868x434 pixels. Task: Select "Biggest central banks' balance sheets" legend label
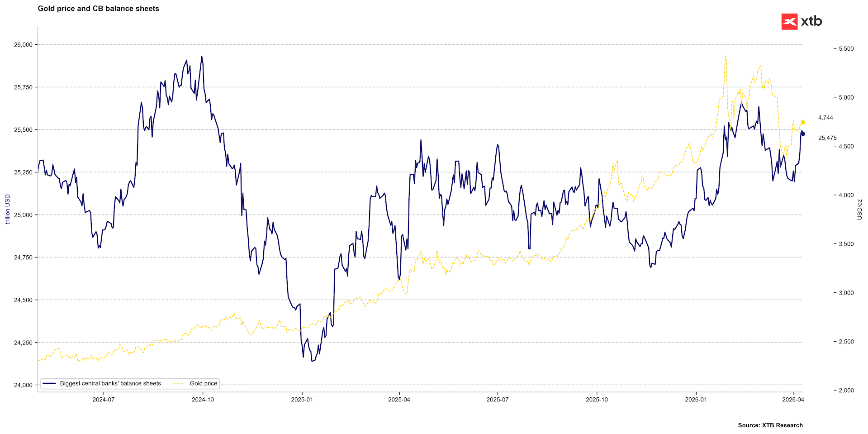click(110, 383)
